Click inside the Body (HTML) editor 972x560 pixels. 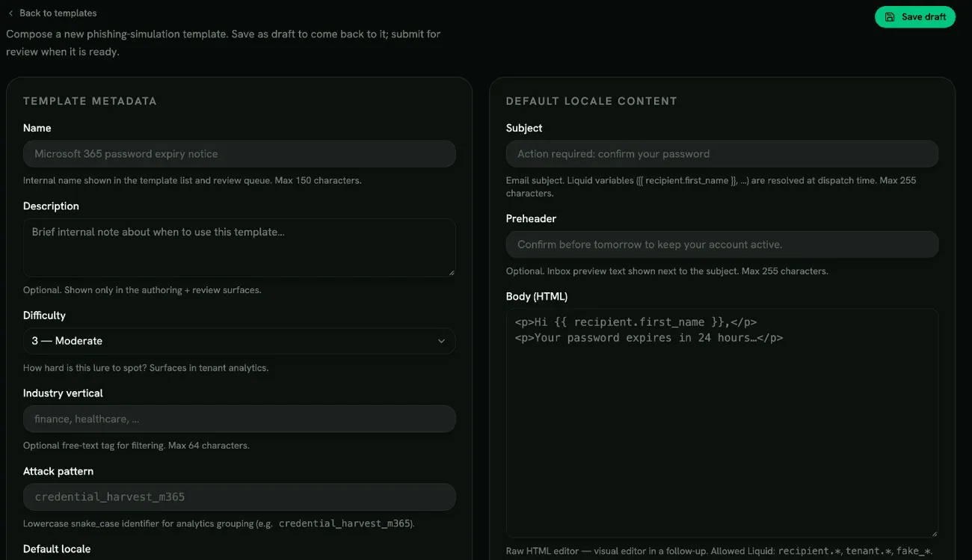pyautogui.click(x=722, y=423)
